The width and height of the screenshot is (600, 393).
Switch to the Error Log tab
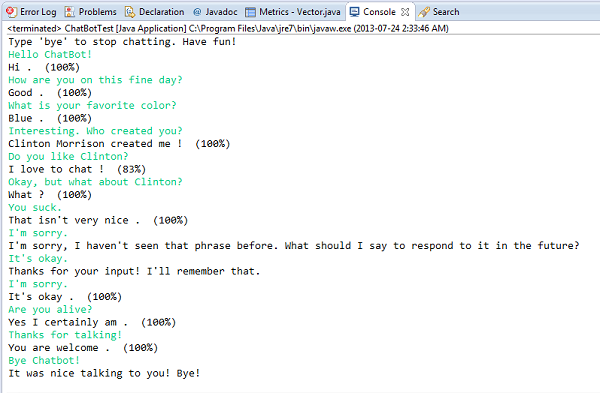(x=31, y=12)
